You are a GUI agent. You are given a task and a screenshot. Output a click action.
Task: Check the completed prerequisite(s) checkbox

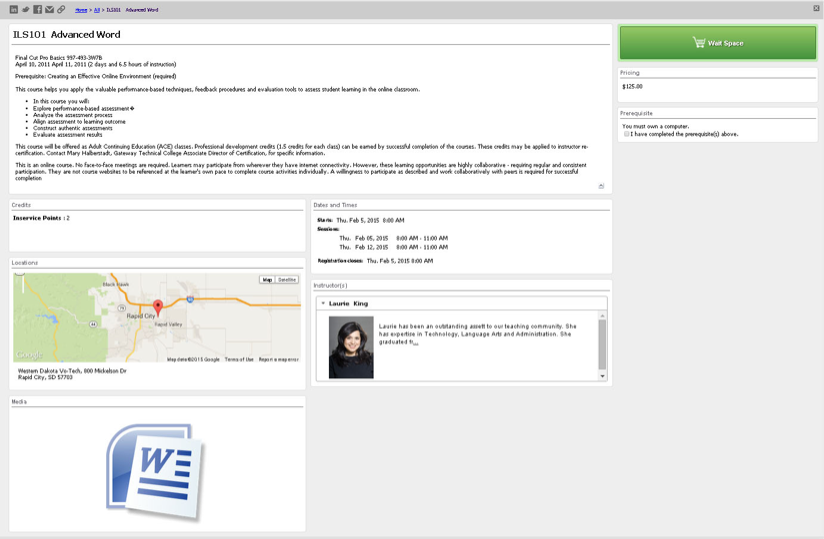(x=626, y=134)
